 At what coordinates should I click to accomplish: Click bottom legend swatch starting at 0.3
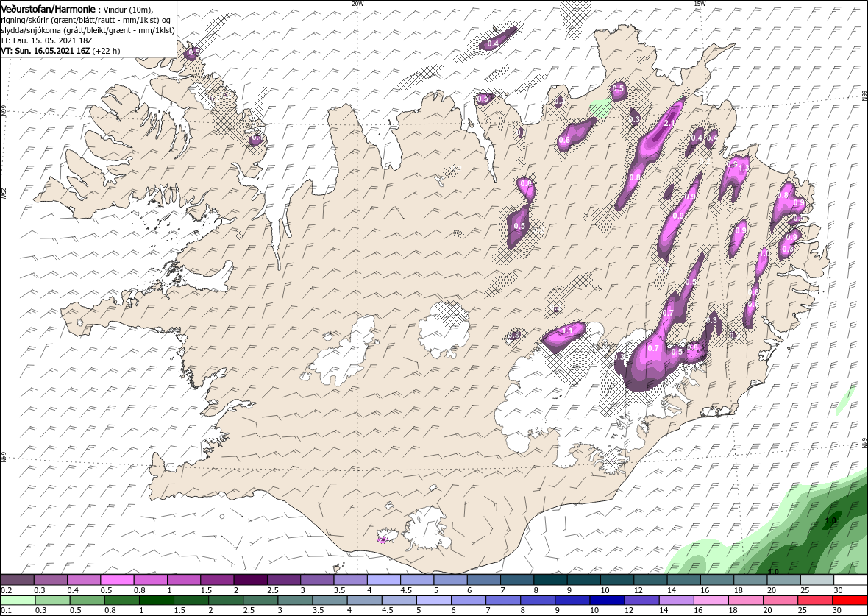coord(52,601)
